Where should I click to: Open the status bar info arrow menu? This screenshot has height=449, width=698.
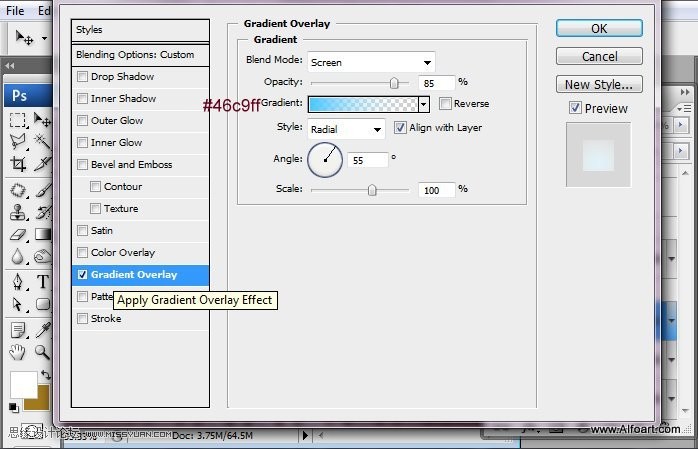tap(305, 435)
